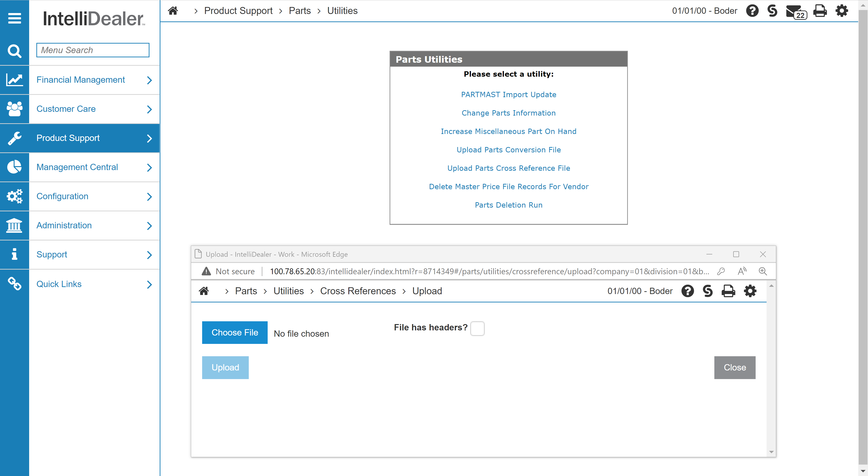868x476 pixels.
Task: Click the Upload window URL address
Action: (x=489, y=271)
